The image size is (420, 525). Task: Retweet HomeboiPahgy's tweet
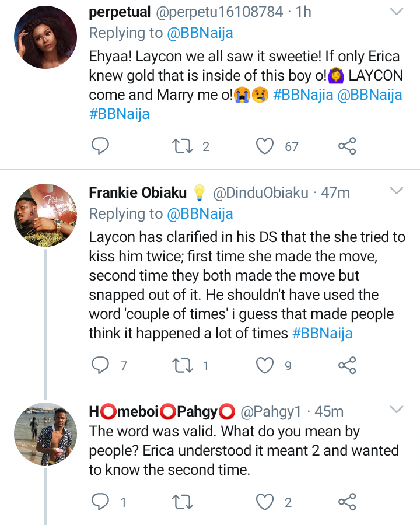[182, 502]
